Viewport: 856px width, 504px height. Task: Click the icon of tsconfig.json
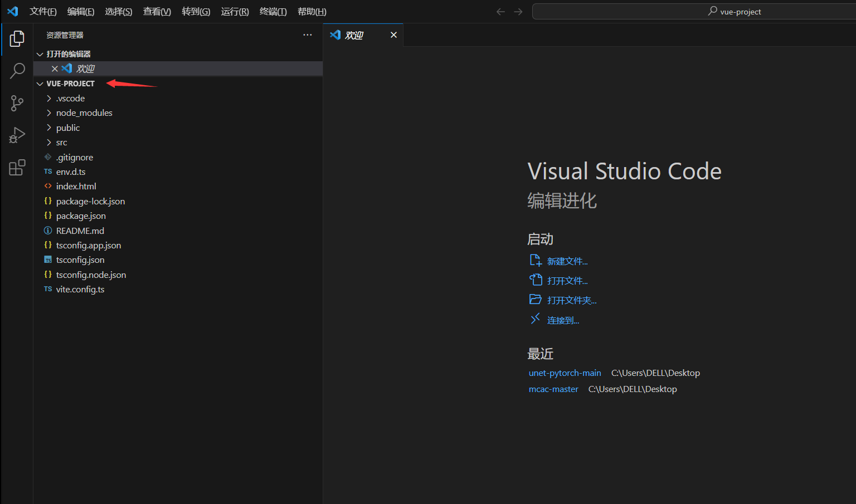(48, 260)
